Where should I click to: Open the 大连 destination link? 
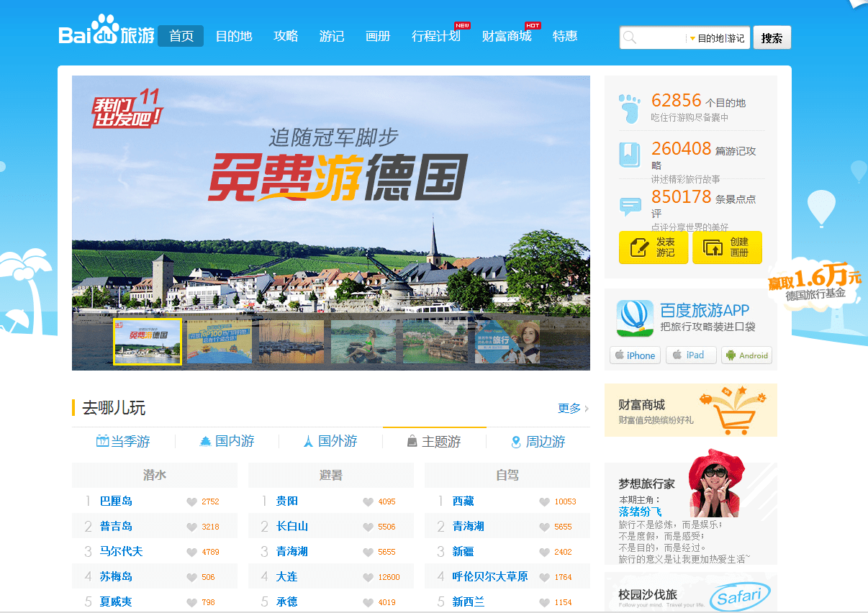click(287, 576)
